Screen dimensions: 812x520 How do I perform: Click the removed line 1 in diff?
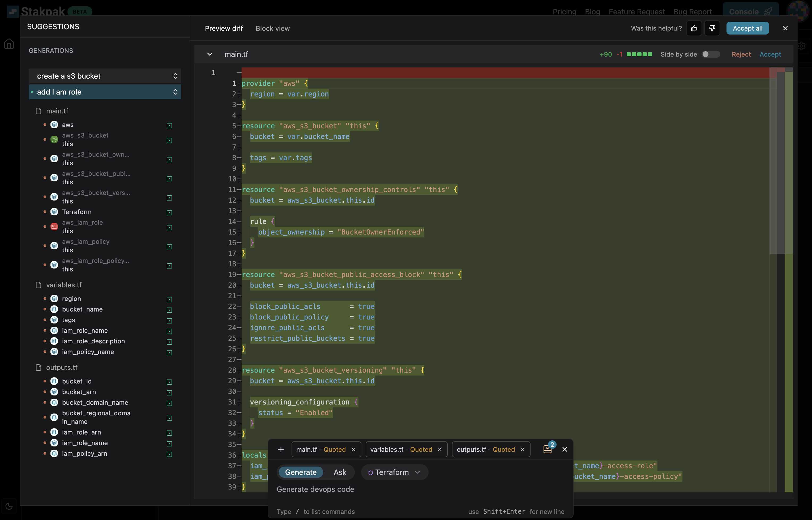click(505, 73)
